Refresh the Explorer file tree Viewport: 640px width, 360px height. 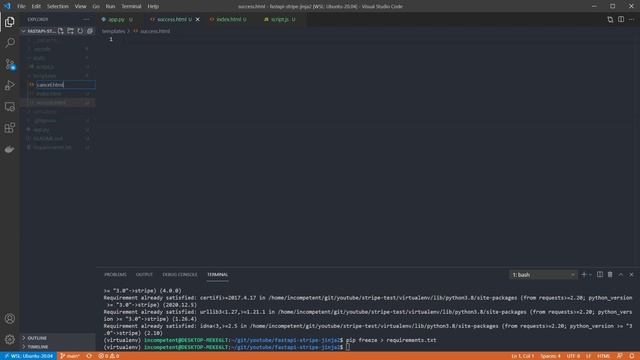80,31
